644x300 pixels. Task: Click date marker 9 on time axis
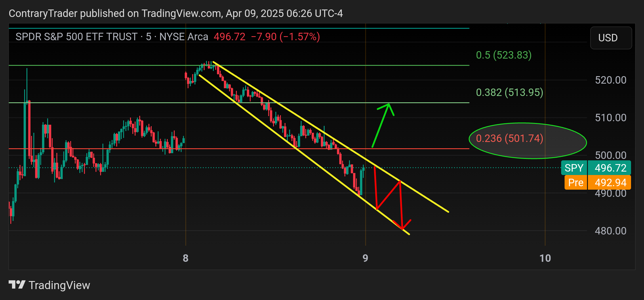coord(365,258)
